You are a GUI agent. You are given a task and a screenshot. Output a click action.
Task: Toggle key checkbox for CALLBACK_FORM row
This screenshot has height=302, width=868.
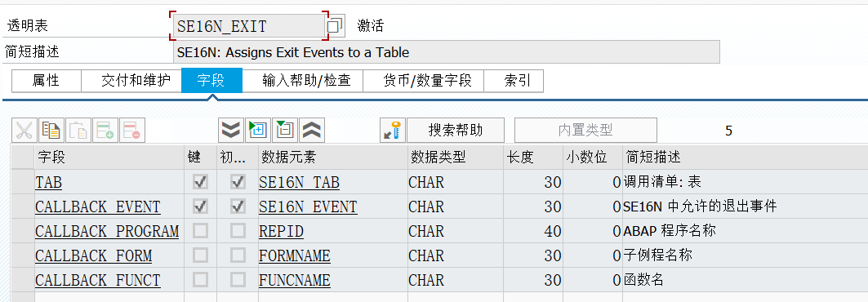point(200,255)
